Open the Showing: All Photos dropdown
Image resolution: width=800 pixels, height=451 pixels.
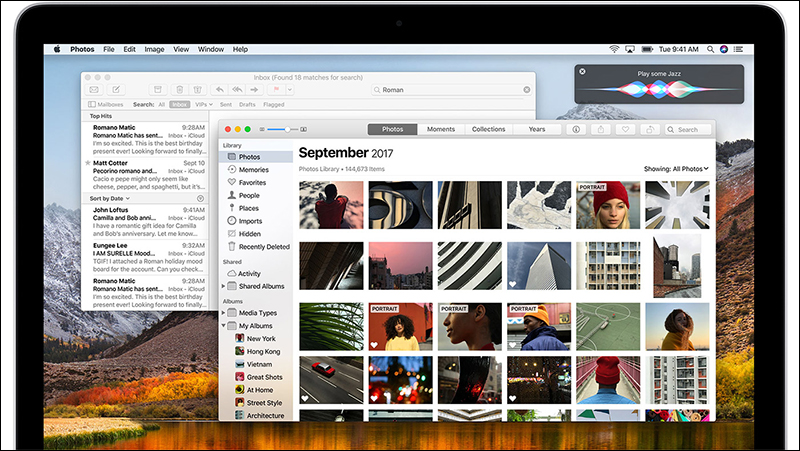(676, 169)
